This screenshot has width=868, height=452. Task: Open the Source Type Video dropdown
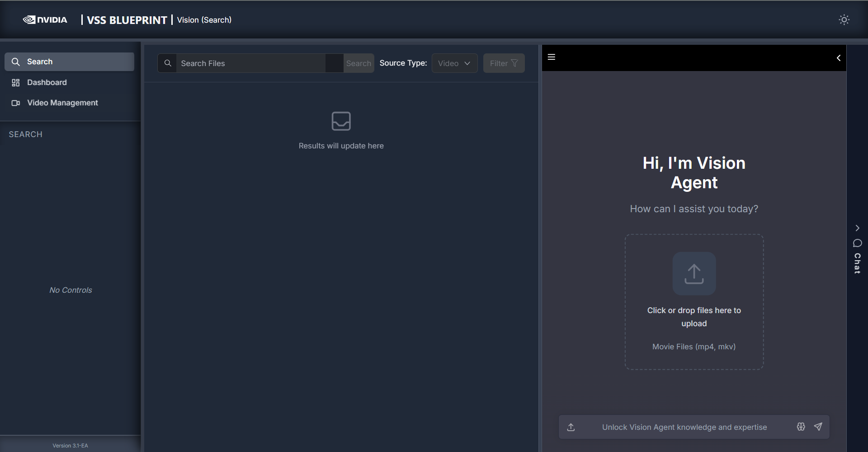tap(454, 63)
